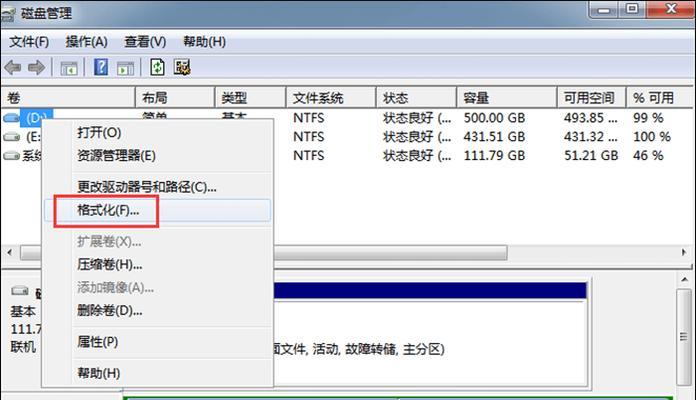Click the 46 % available cell
This screenshot has height=400, width=696.
pyautogui.click(x=648, y=156)
